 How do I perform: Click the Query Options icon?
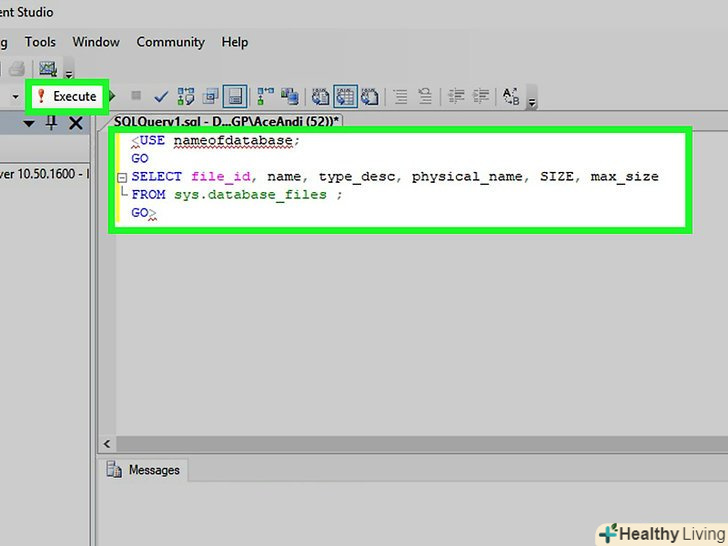coord(210,96)
